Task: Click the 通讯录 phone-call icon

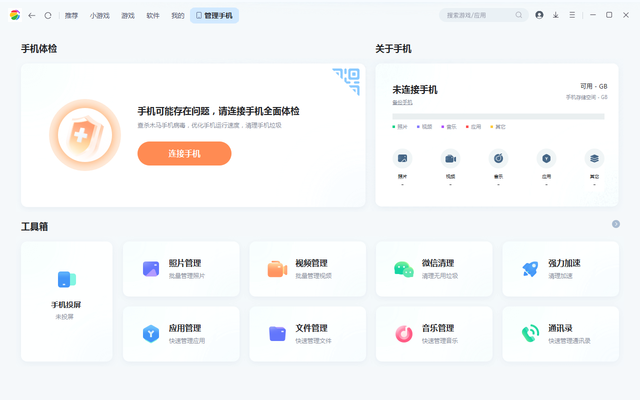Action: coord(530,333)
